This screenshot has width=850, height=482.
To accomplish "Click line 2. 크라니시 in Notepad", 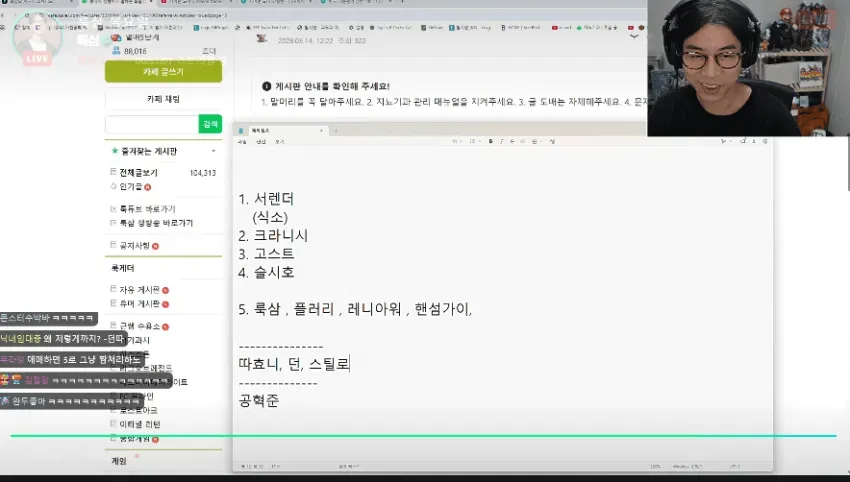I will [x=273, y=235].
